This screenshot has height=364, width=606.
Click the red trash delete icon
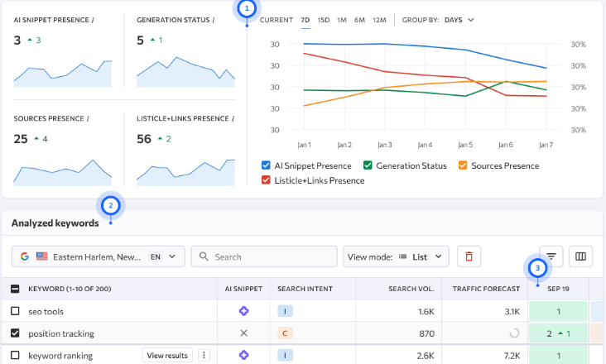tap(469, 257)
